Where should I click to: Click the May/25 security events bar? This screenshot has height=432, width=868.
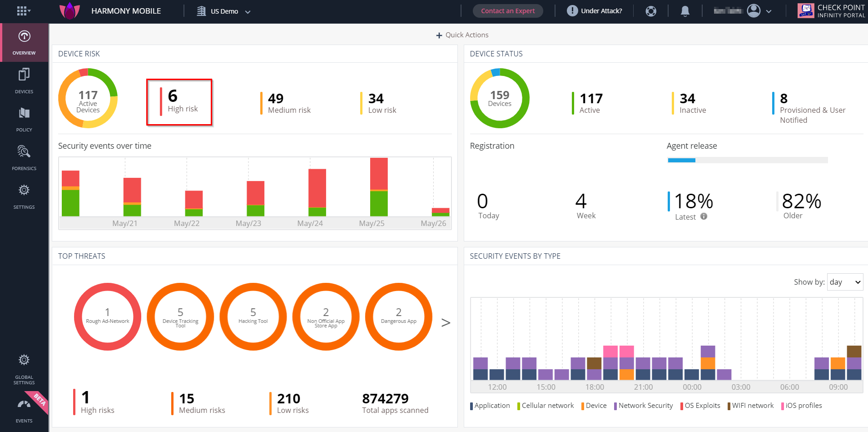[379, 187]
